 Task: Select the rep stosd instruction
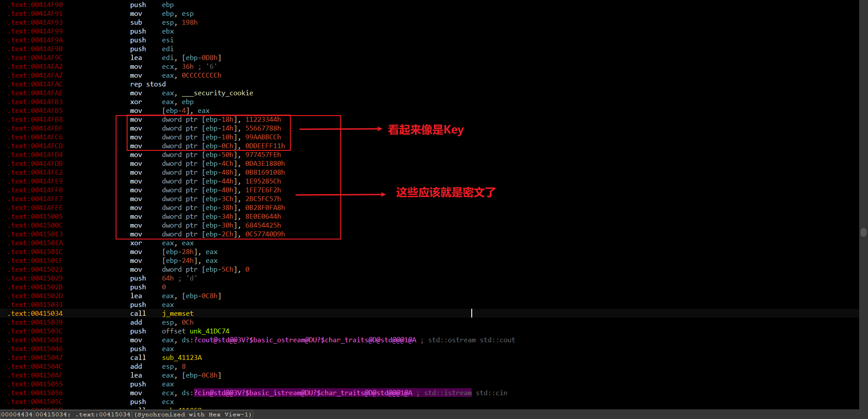coord(148,84)
